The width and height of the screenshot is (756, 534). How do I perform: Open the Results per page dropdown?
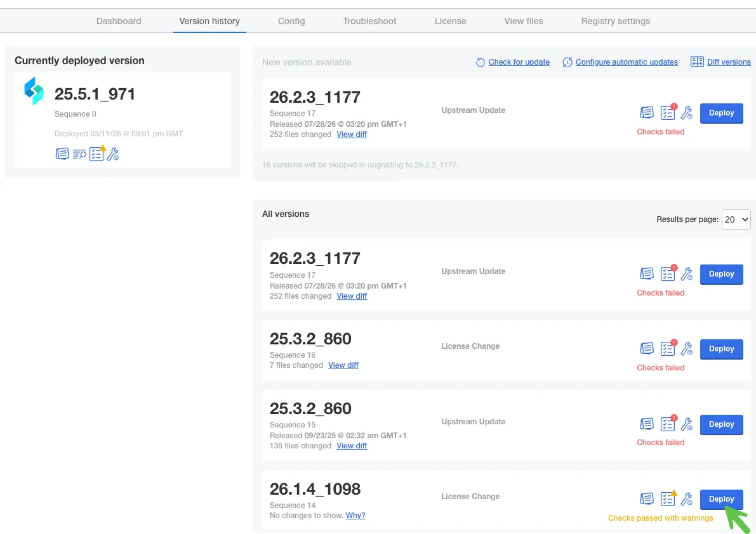(736, 219)
